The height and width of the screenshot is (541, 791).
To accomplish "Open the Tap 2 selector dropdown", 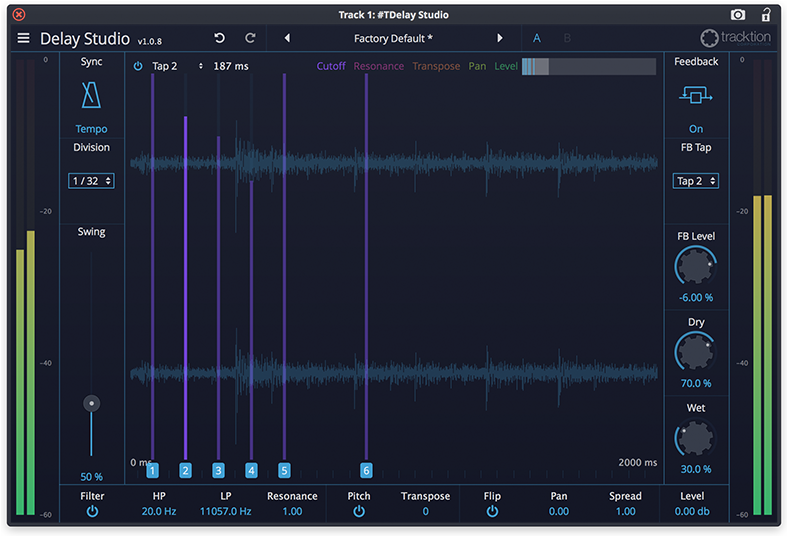I will [x=177, y=66].
